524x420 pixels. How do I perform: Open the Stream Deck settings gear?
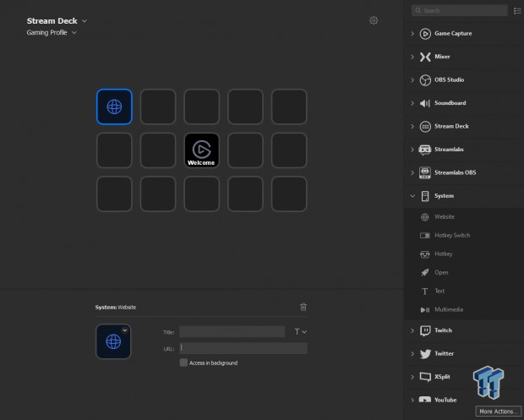pyautogui.click(x=374, y=20)
